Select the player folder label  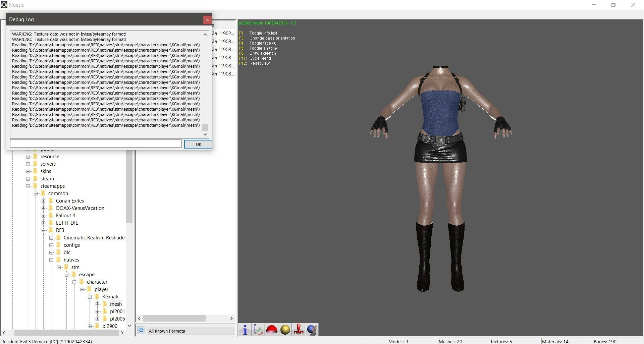point(101,289)
